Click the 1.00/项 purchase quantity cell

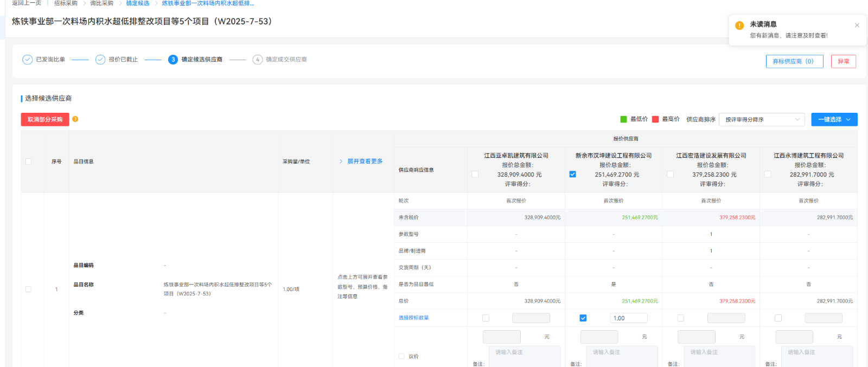[291, 289]
